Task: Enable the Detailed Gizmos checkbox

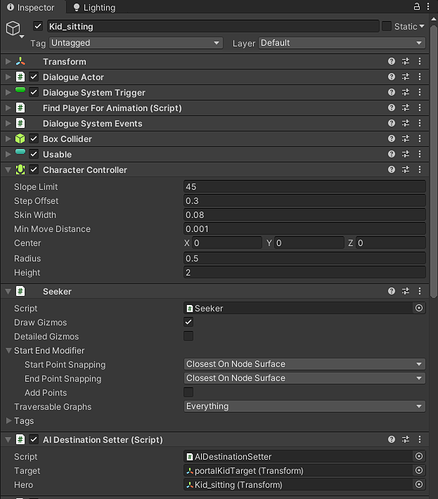Action: [188, 336]
